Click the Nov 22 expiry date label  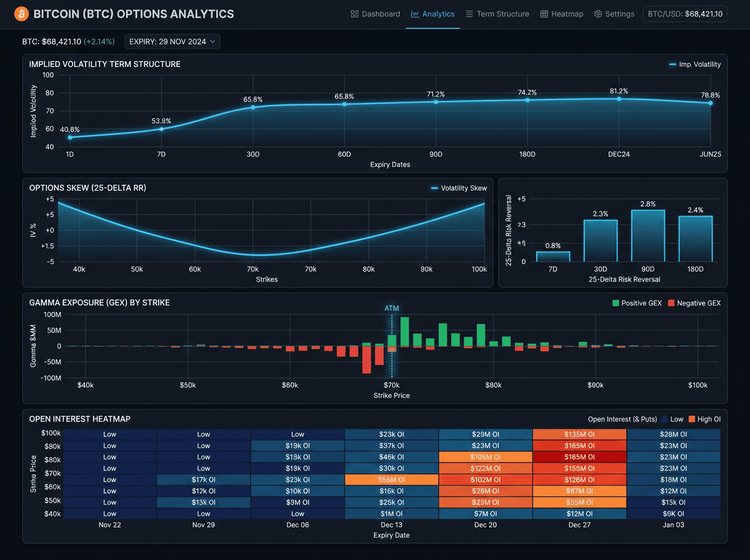coord(110,525)
